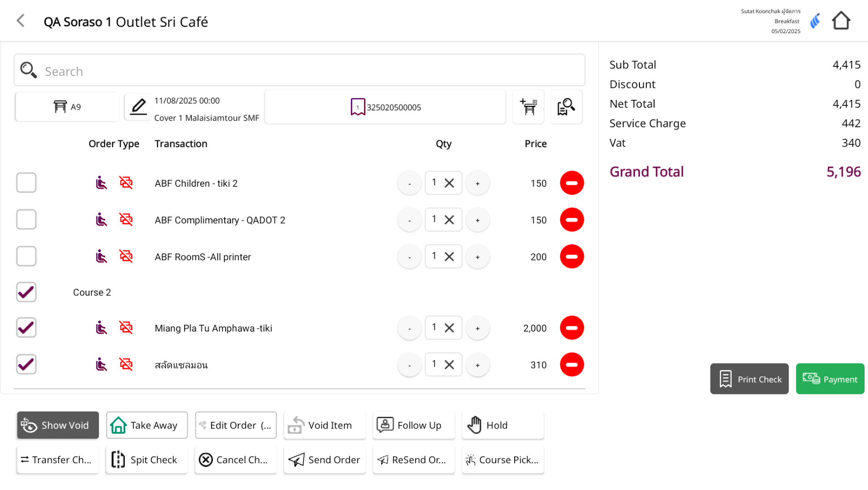Click the Print Check button
Image resolution: width=868 pixels, height=490 pixels.
click(749, 379)
